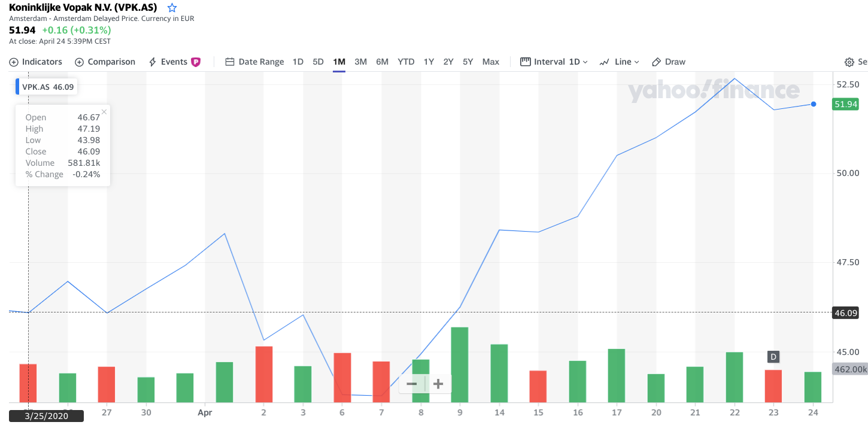Click the green 51.94 current price tag

[x=846, y=104]
